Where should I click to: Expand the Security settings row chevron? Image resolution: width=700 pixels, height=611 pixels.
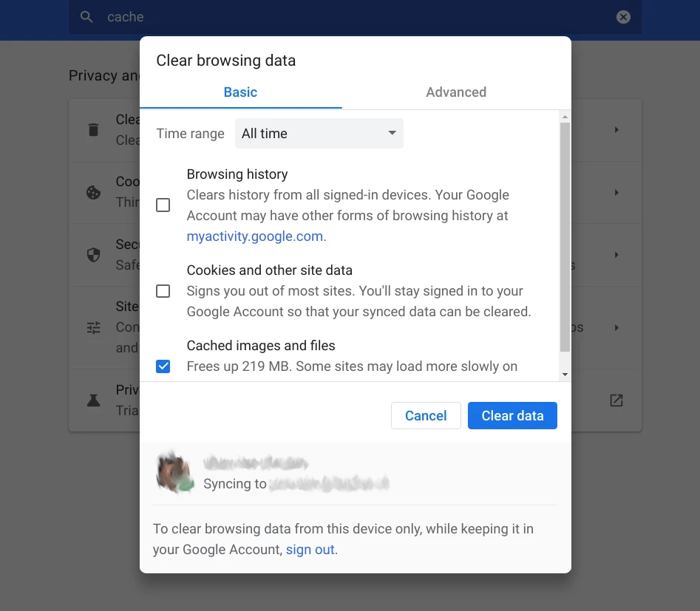click(616, 254)
